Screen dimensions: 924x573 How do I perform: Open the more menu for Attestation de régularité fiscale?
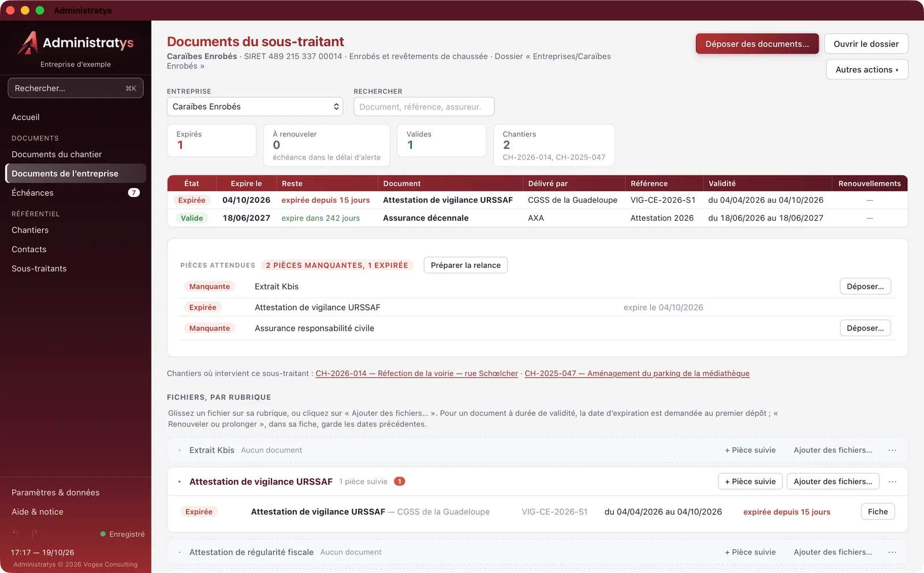[x=892, y=552]
